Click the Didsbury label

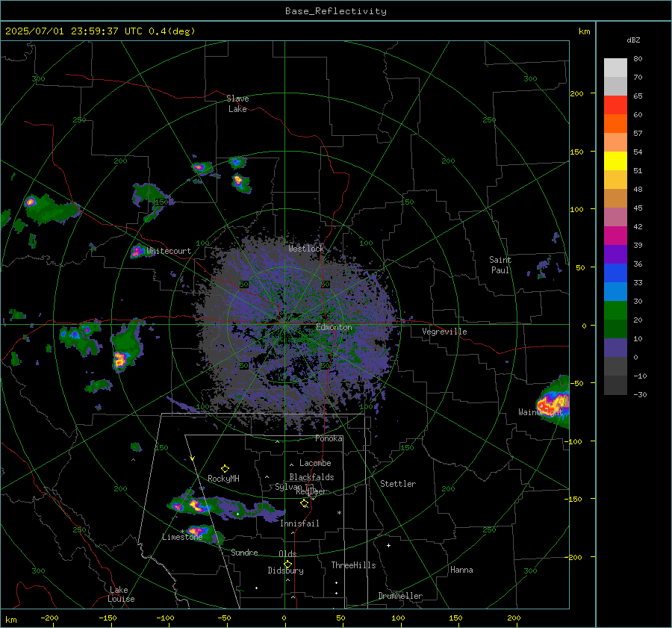285,571
